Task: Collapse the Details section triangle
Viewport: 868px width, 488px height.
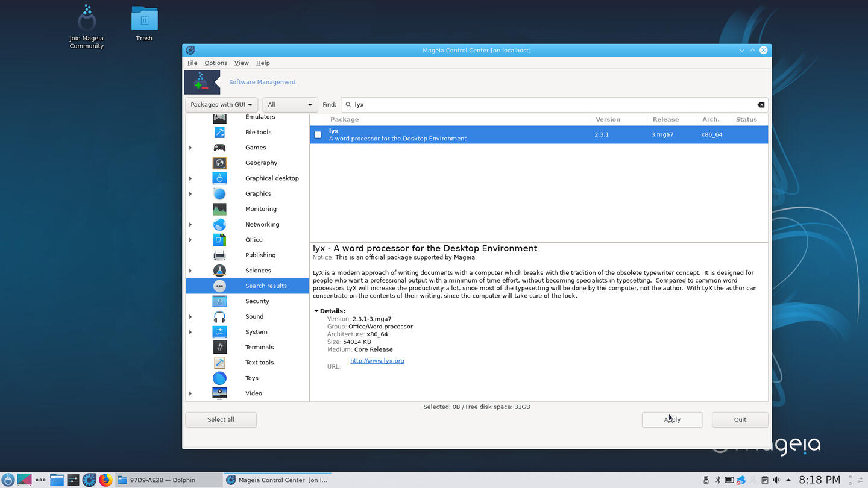Action: click(x=316, y=311)
